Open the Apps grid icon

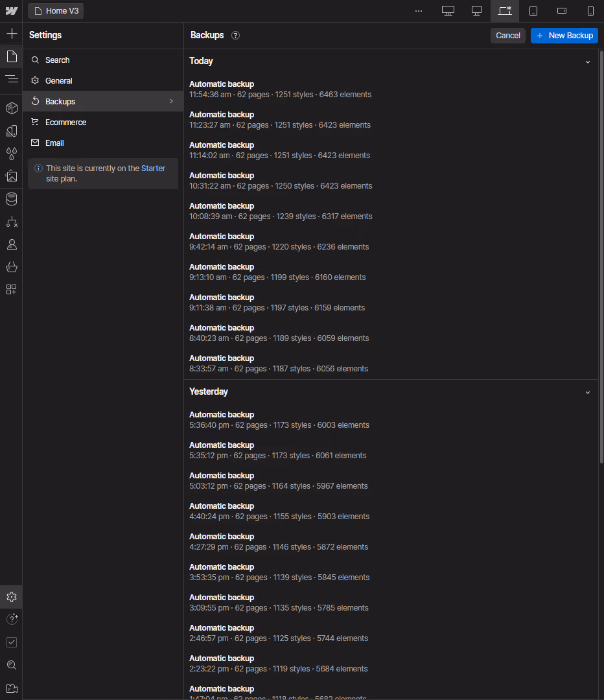pyautogui.click(x=12, y=290)
